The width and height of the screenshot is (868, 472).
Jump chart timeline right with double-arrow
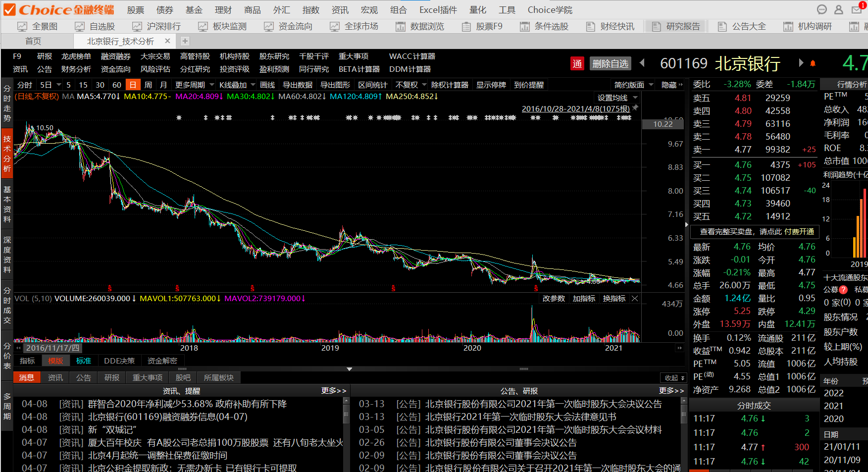coord(679,348)
